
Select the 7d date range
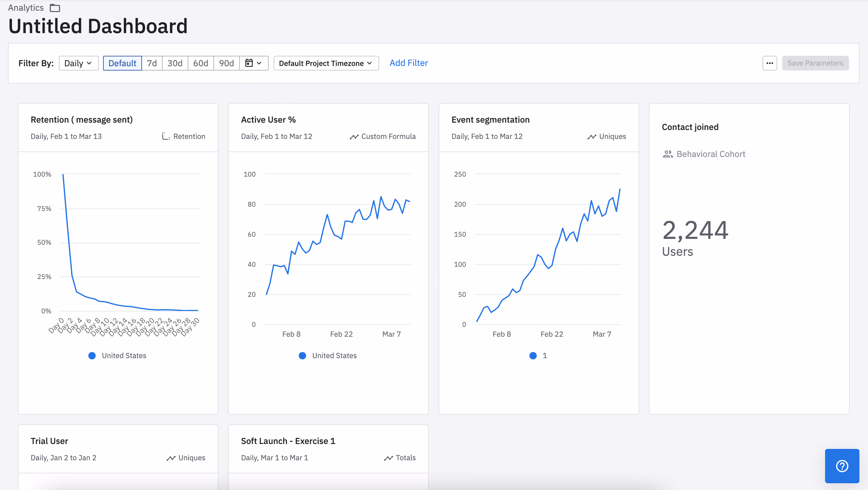(x=152, y=63)
